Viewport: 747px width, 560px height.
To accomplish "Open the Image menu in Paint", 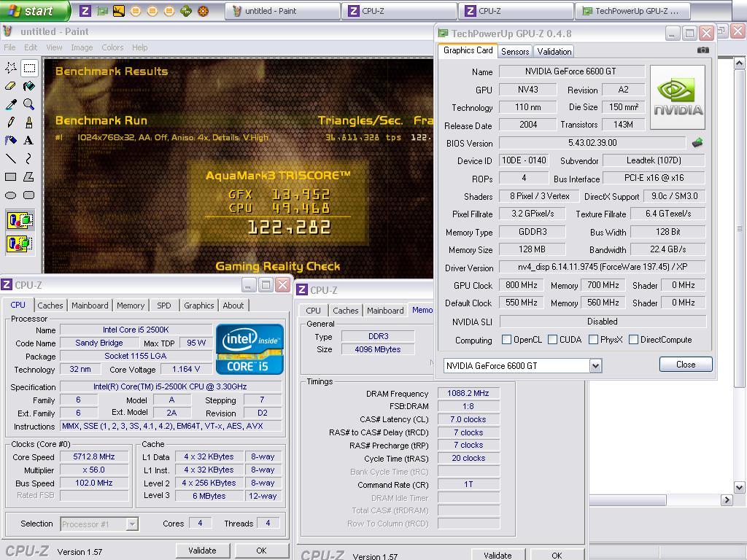I will coord(82,47).
